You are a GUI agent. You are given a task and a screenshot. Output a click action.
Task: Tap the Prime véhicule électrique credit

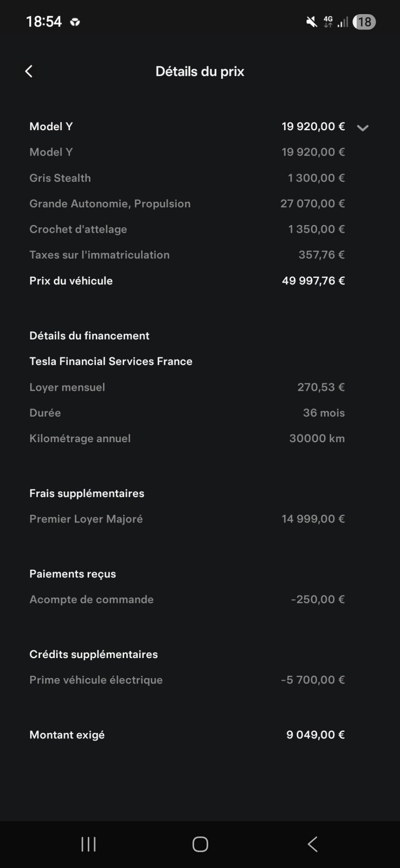click(x=187, y=680)
